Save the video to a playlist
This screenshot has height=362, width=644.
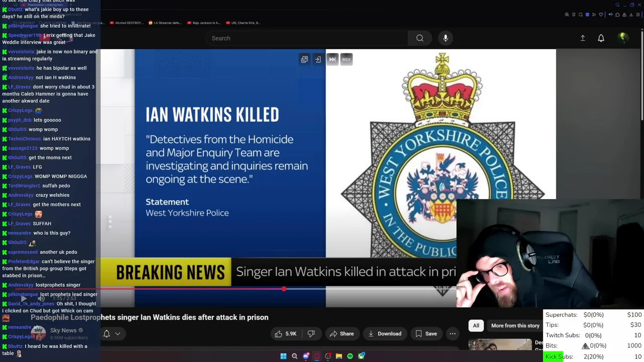426,334
